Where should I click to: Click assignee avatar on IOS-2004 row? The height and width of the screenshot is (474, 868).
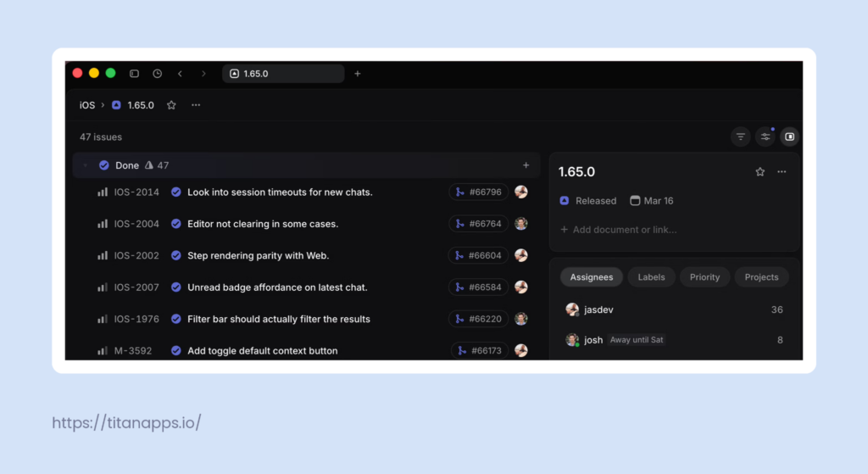coord(521,224)
